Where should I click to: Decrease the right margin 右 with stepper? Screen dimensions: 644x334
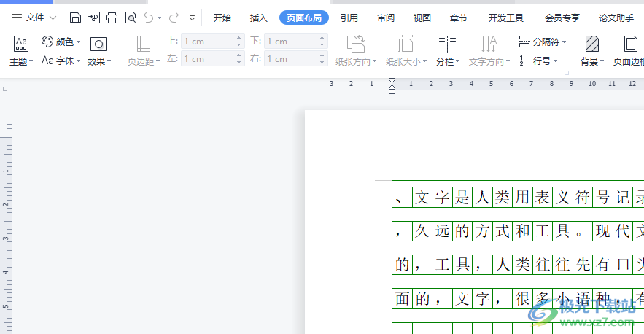(x=322, y=63)
